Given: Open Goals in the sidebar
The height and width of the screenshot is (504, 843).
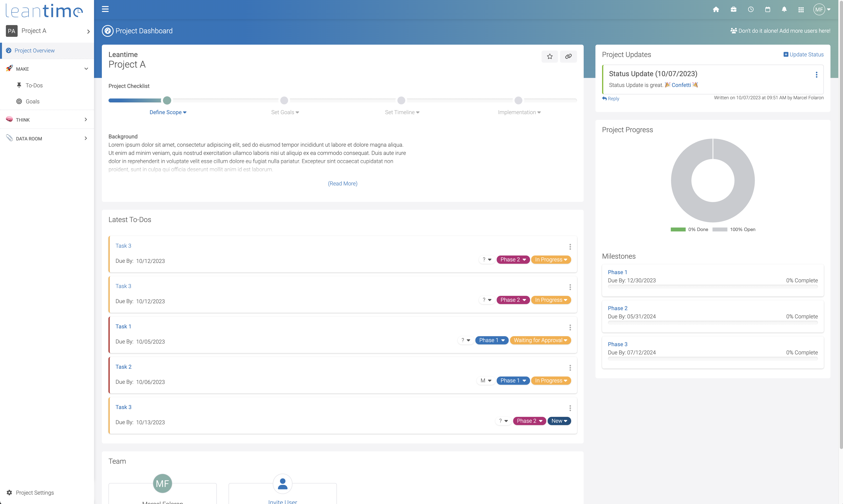Looking at the screenshot, I should tap(32, 102).
